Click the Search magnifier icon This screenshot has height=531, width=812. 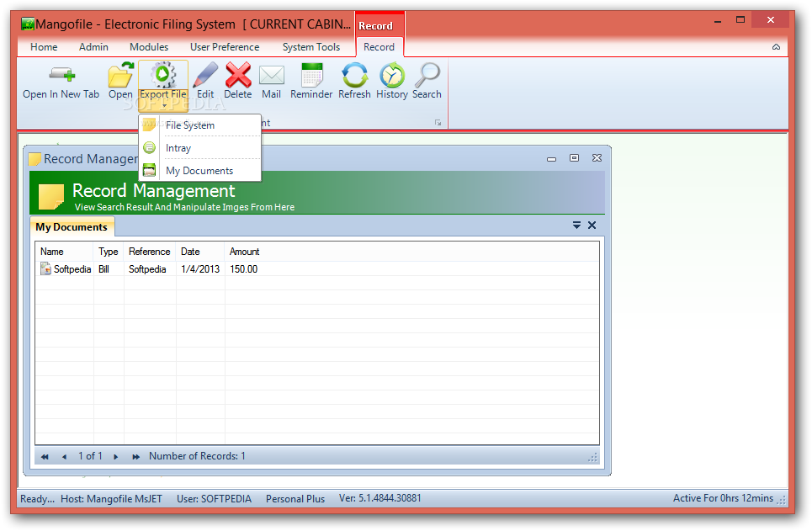(427, 75)
